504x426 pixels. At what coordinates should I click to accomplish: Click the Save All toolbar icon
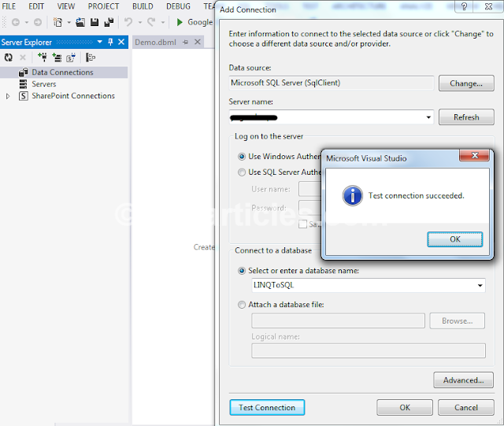point(109,22)
